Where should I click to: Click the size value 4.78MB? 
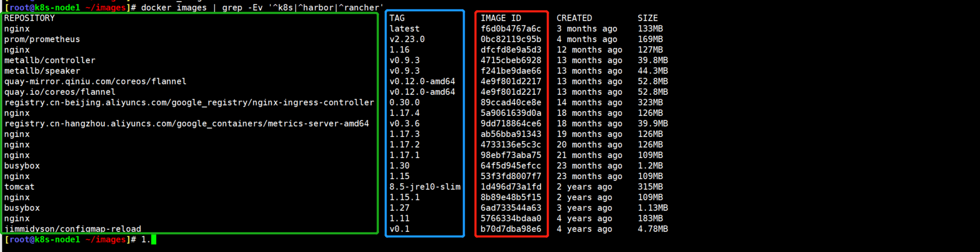click(653, 229)
